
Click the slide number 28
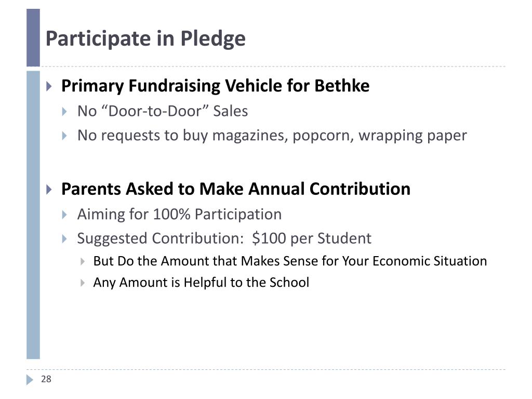(46, 379)
